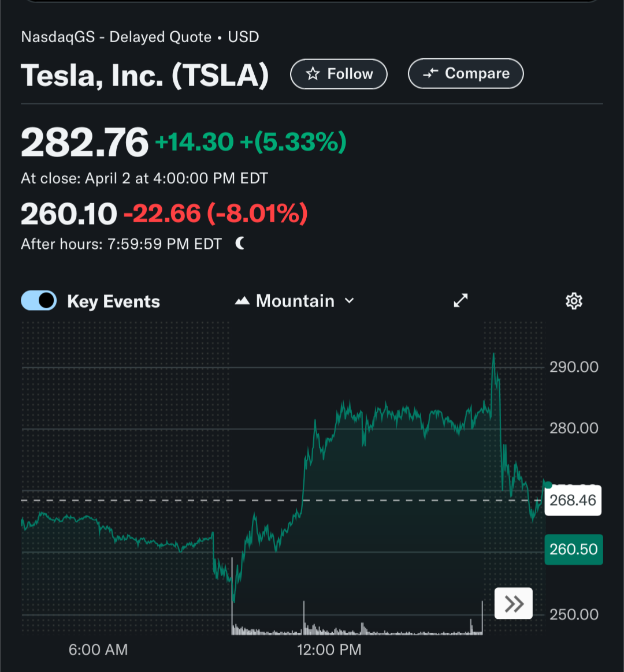Image resolution: width=624 pixels, height=672 pixels.
Task: Click the 268.46 previous close tag
Action: (x=573, y=500)
